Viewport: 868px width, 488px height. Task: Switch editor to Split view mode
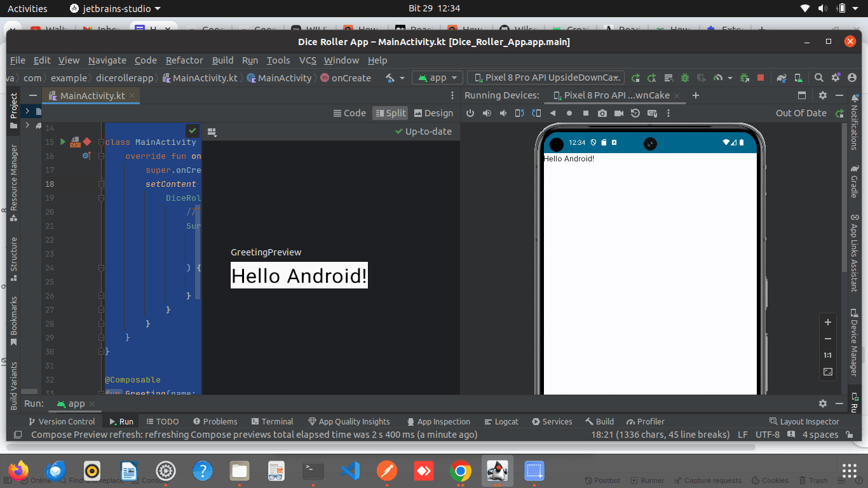[x=390, y=113]
